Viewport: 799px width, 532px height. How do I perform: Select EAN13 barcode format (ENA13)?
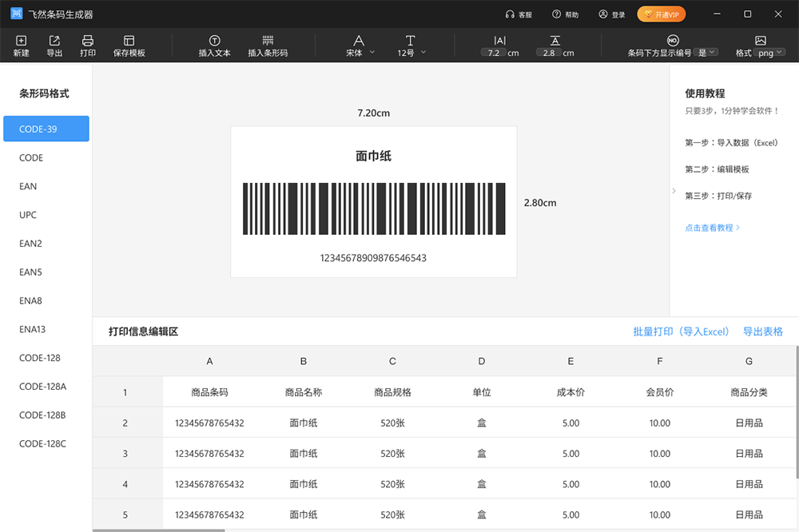click(x=33, y=329)
